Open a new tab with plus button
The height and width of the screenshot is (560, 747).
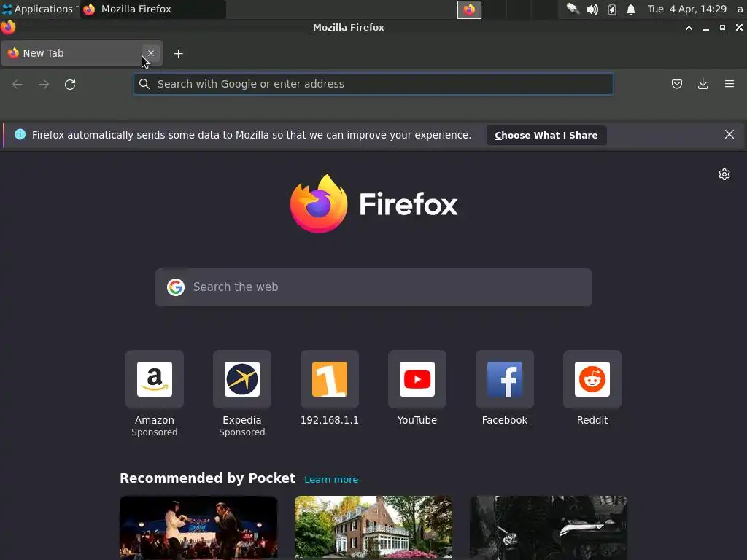[x=178, y=54]
